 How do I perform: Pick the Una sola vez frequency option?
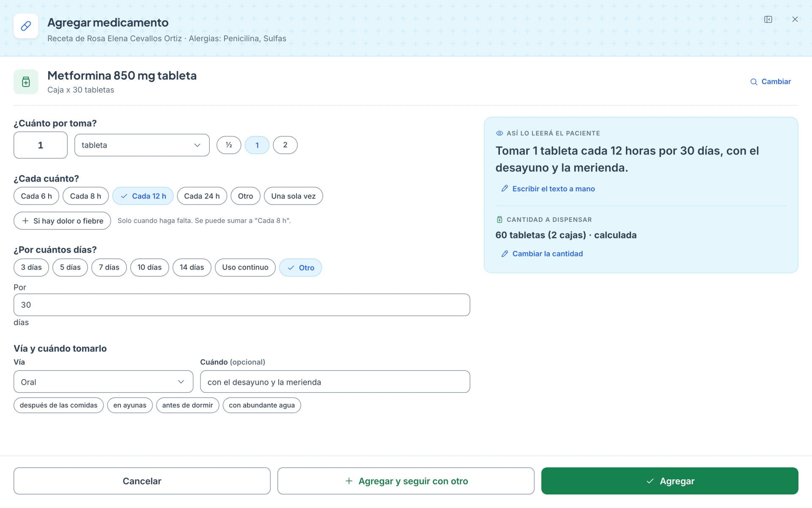(294, 196)
